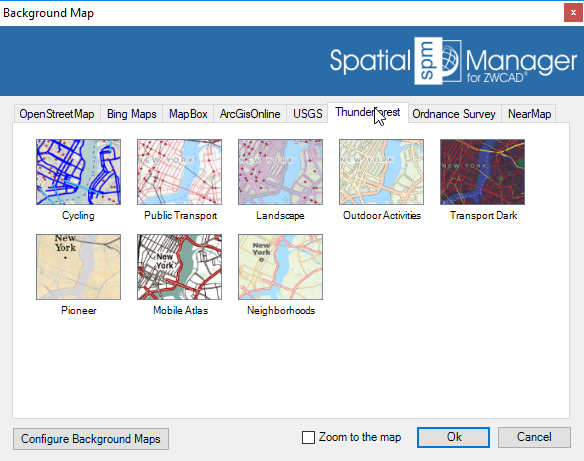Choose the Public Transport map thumbnail
584x461 pixels.
[x=179, y=172]
